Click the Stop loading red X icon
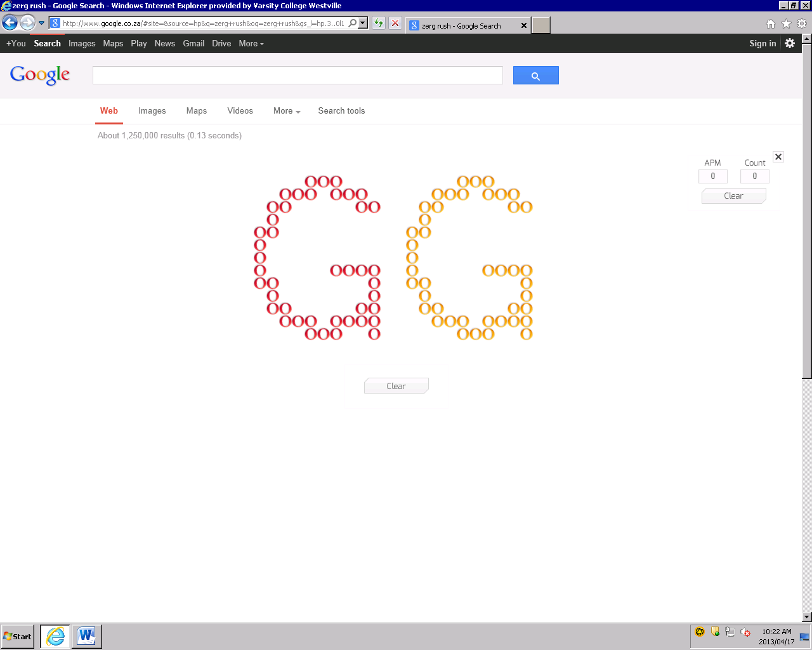812x650 pixels. click(x=395, y=23)
